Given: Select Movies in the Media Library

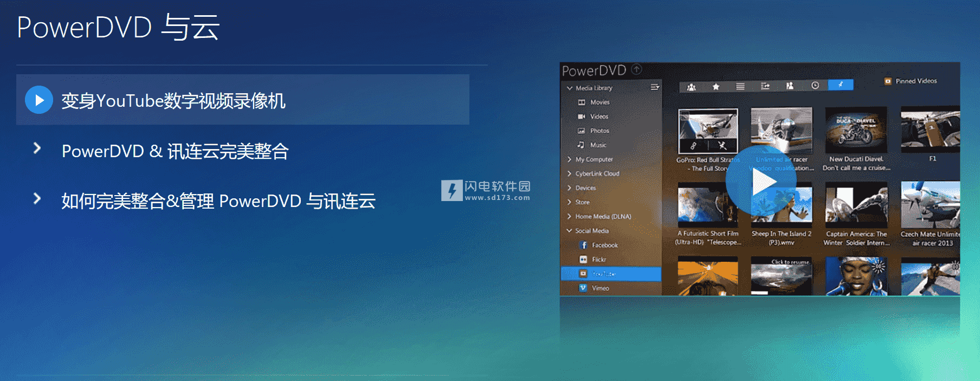Looking at the screenshot, I should pos(599,102).
